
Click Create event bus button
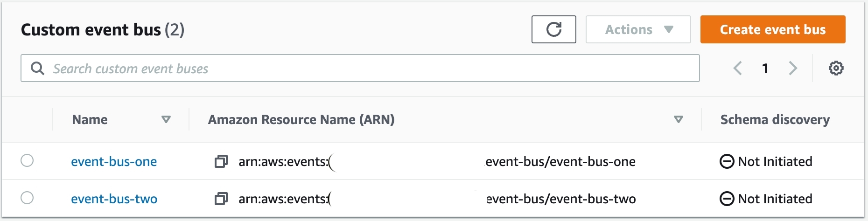[x=773, y=29]
